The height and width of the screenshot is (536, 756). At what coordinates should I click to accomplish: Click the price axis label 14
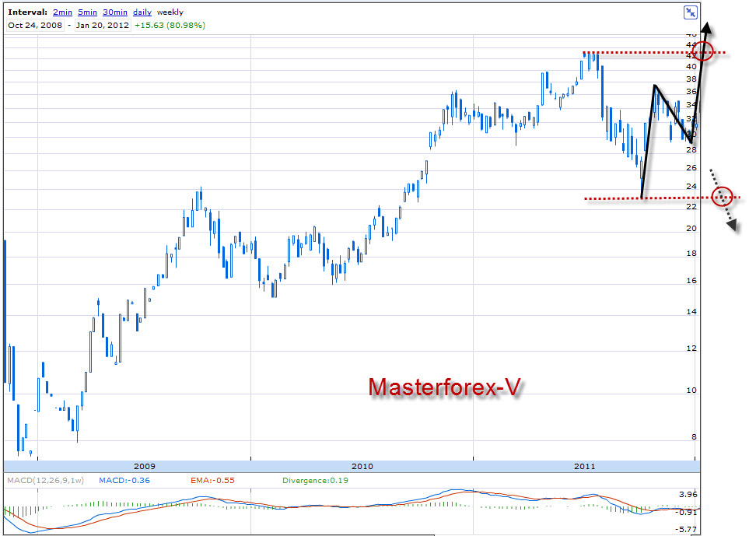pos(691,312)
